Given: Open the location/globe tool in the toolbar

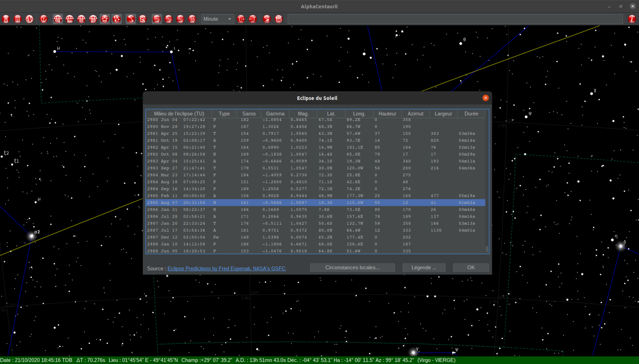Looking at the screenshot, I should pyautogui.click(x=29, y=19).
